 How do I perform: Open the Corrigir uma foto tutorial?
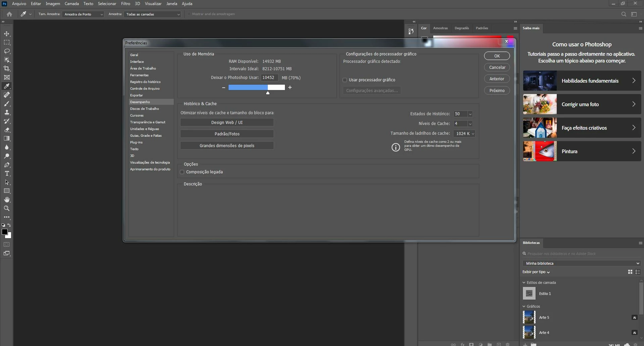point(582,104)
